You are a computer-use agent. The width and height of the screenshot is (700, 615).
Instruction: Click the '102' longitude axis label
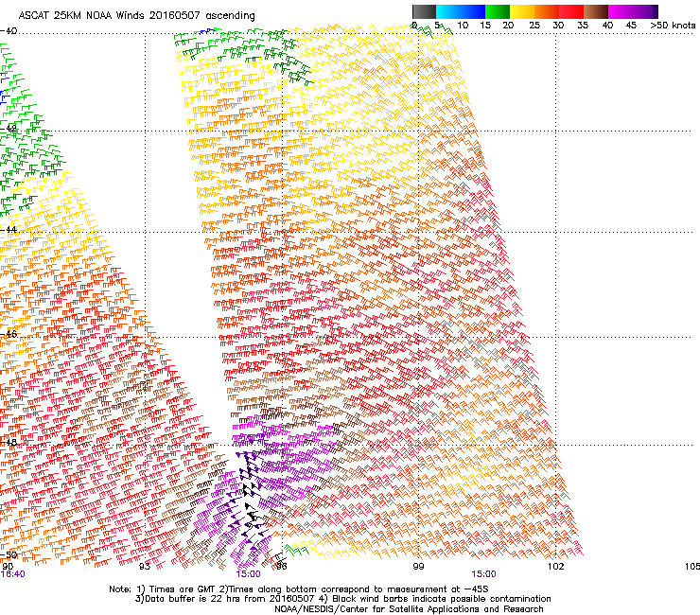[555, 567]
